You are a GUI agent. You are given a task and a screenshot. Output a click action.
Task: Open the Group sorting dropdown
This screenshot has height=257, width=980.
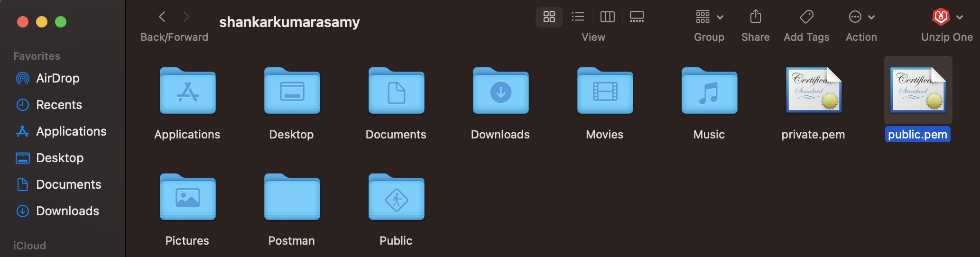709,17
